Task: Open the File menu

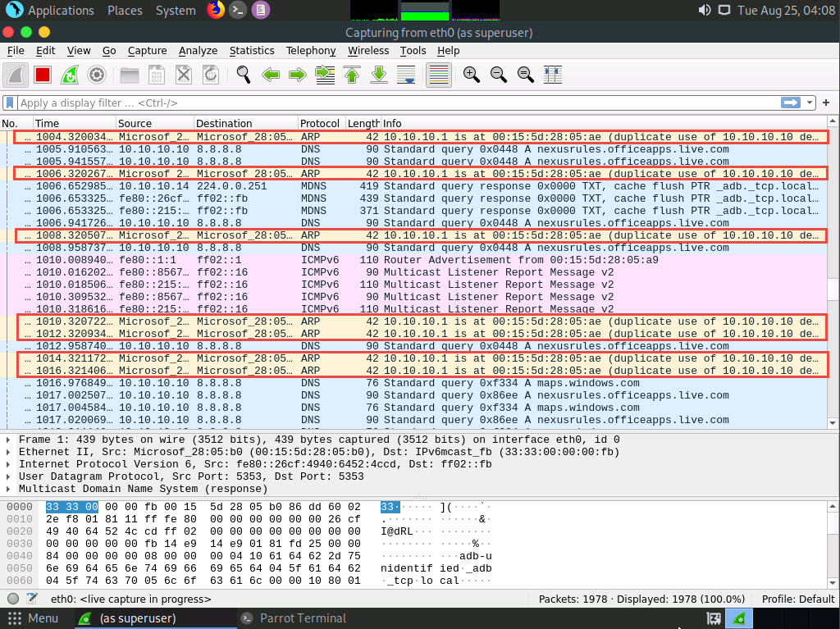Action: 16,50
